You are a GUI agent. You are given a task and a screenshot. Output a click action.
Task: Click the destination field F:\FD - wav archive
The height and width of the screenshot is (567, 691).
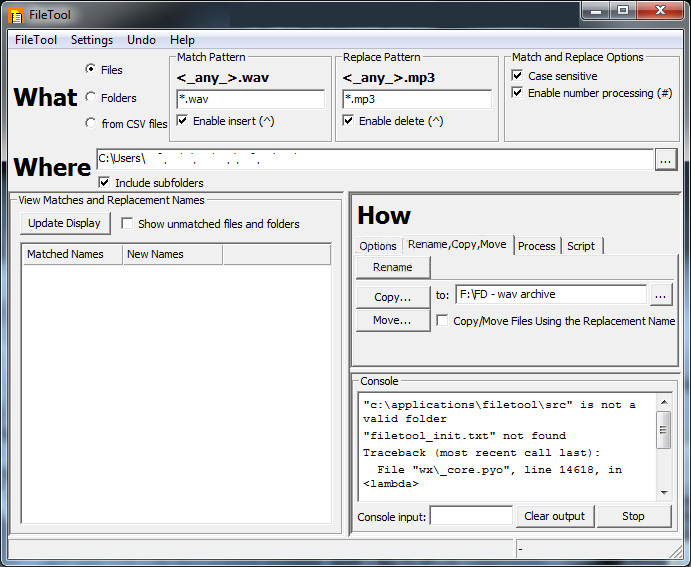pyautogui.click(x=551, y=294)
